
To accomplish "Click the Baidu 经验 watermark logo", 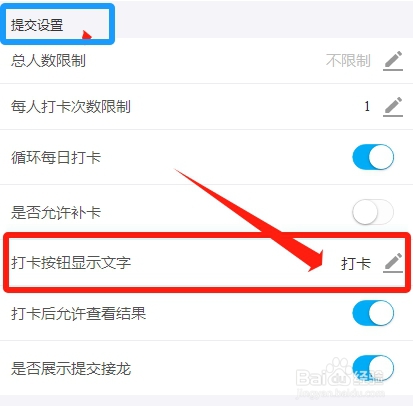I will (x=340, y=374).
